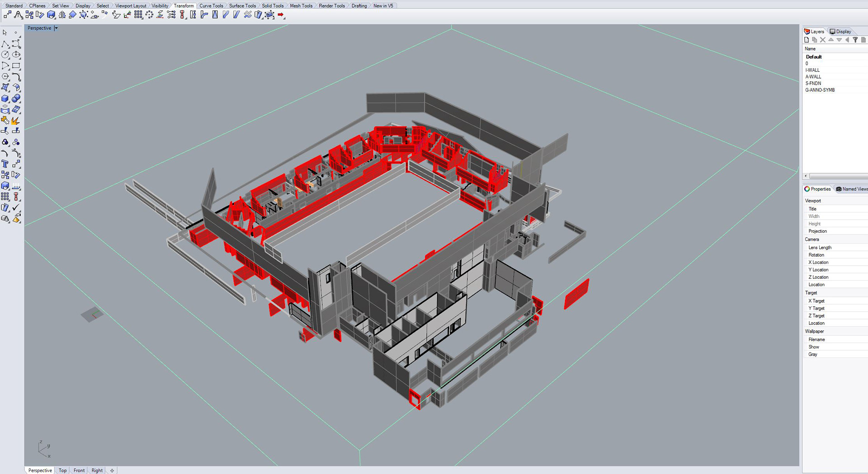Click the viewport Title property row

pos(835,209)
